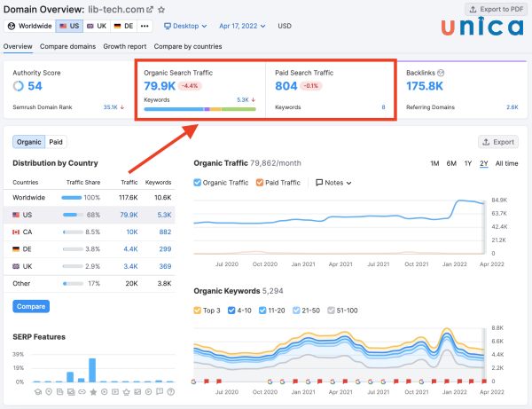This screenshot has height=409, width=532.
Task: Open referring domains value 2.6K
Action: (512, 107)
